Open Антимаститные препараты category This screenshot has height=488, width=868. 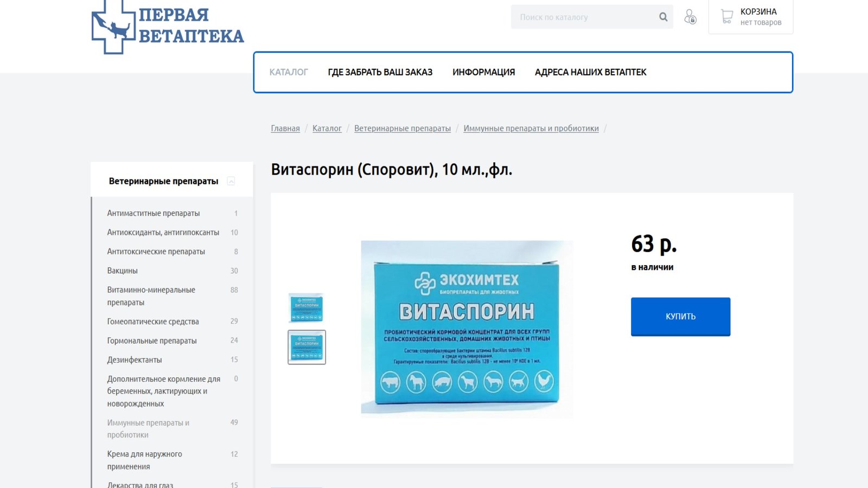tap(154, 213)
